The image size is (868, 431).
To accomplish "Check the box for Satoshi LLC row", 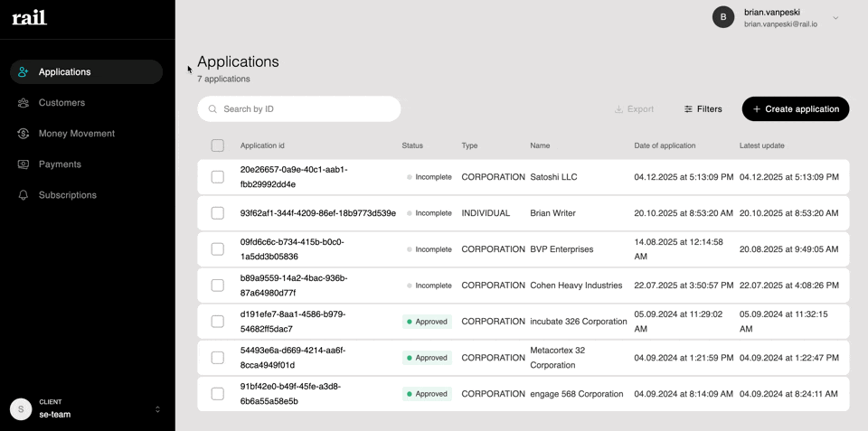I will pos(217,177).
